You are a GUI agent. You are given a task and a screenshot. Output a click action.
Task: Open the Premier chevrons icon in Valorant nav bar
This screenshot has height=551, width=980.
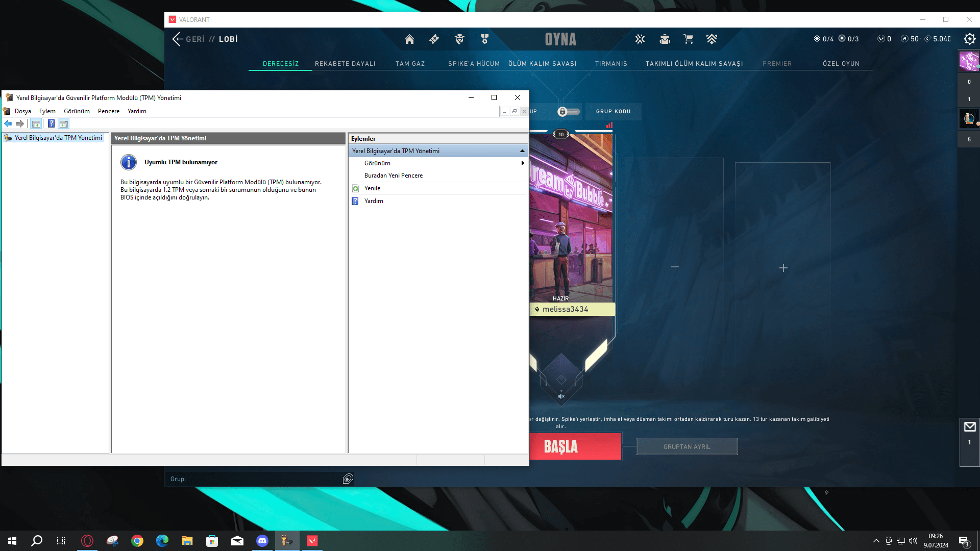(712, 39)
